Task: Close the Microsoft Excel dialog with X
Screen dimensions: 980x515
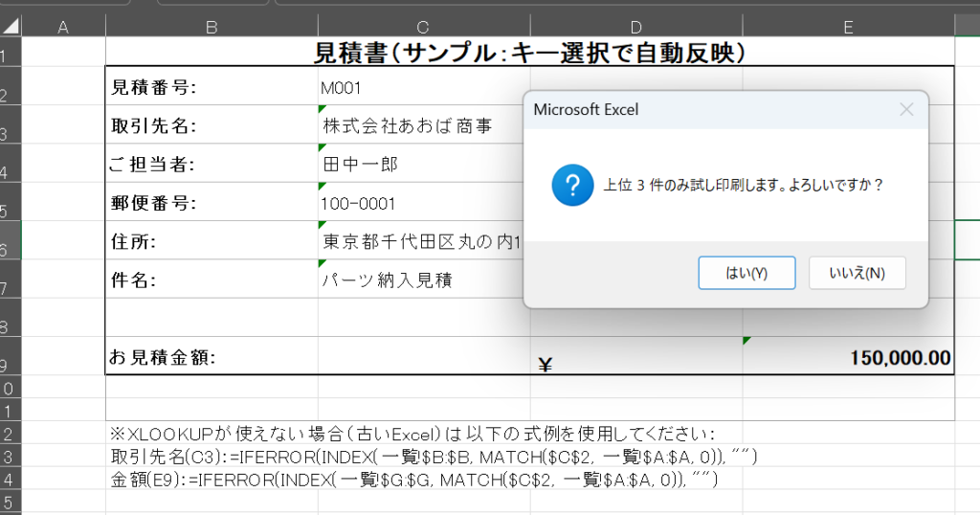Action: (x=906, y=109)
